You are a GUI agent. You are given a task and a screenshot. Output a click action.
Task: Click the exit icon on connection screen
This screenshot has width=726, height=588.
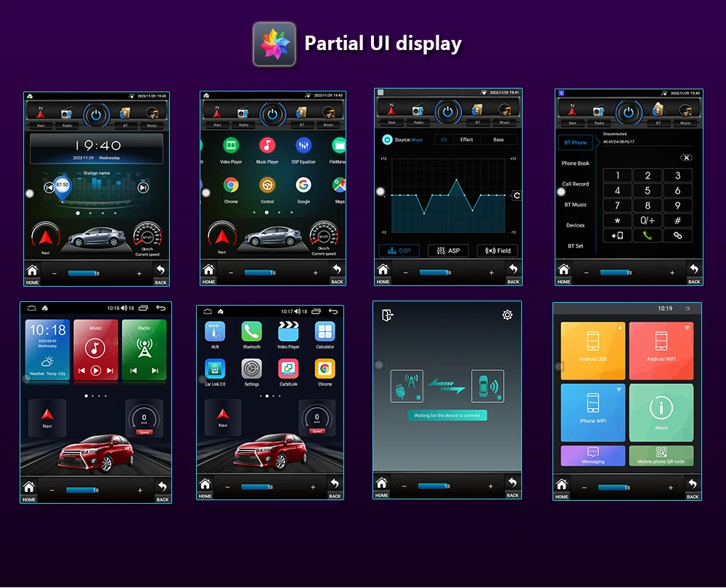pyautogui.click(x=388, y=315)
